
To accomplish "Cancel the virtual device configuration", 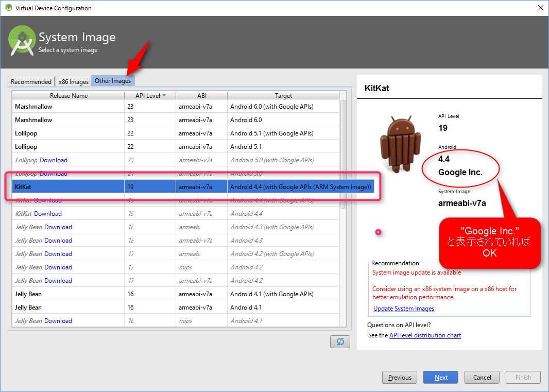I will tap(482, 377).
